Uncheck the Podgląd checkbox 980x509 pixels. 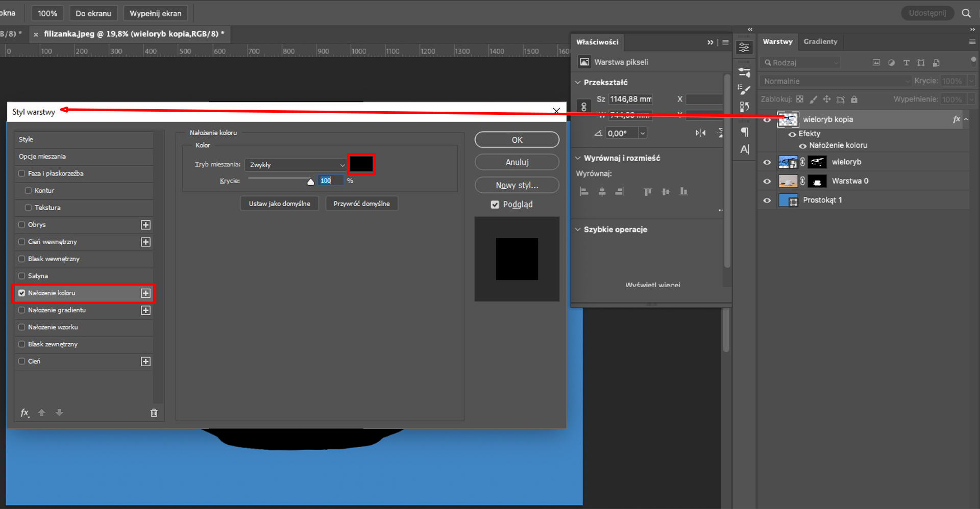click(495, 205)
